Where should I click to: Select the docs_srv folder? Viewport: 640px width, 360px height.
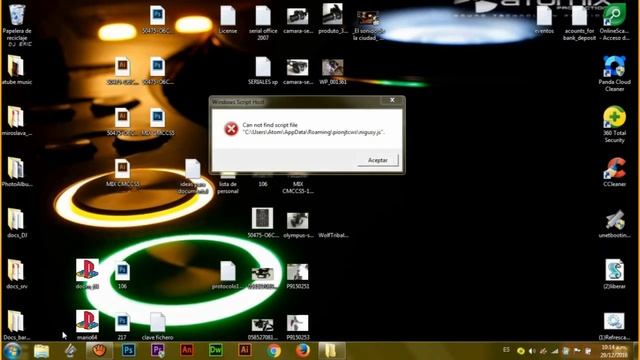tap(16, 270)
